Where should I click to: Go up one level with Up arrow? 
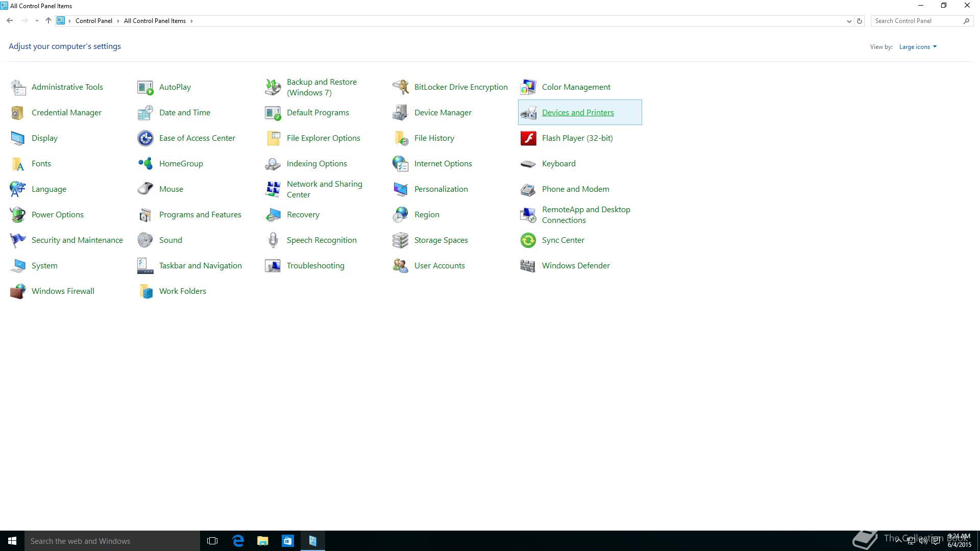[x=48, y=21]
